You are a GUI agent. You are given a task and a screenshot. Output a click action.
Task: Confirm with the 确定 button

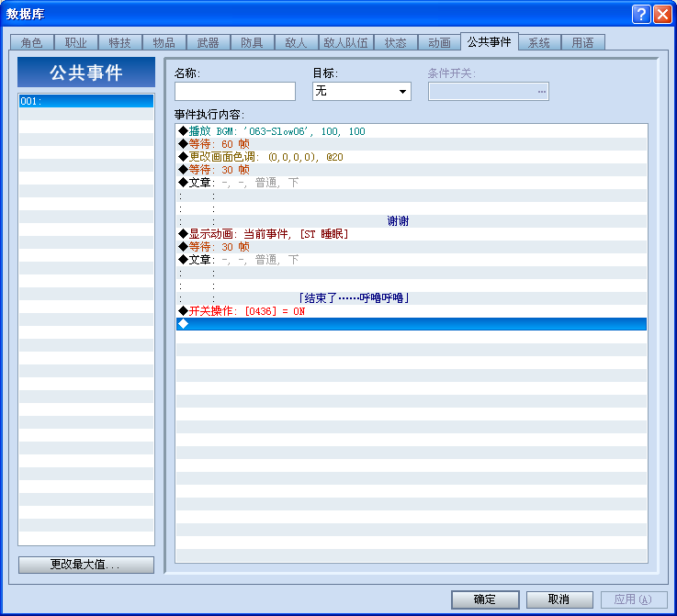(x=485, y=599)
